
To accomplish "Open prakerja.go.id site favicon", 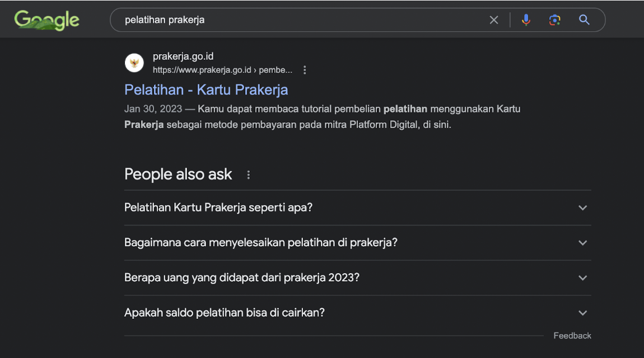I will click(134, 63).
